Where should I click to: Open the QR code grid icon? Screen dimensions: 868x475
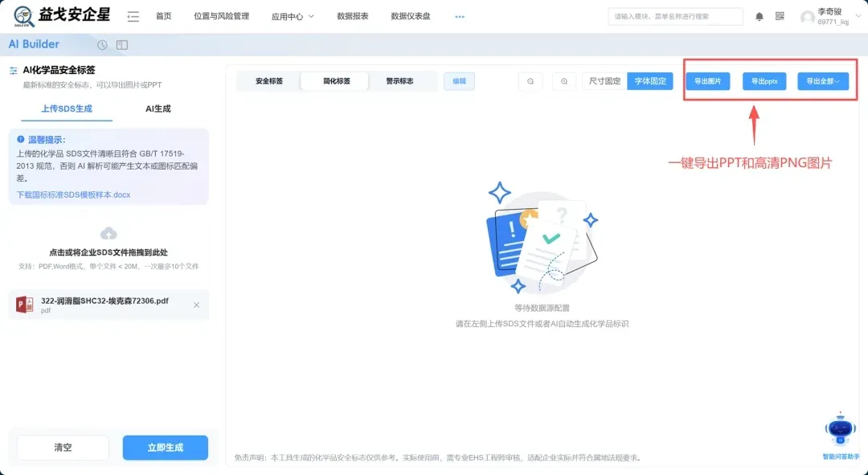coord(780,16)
